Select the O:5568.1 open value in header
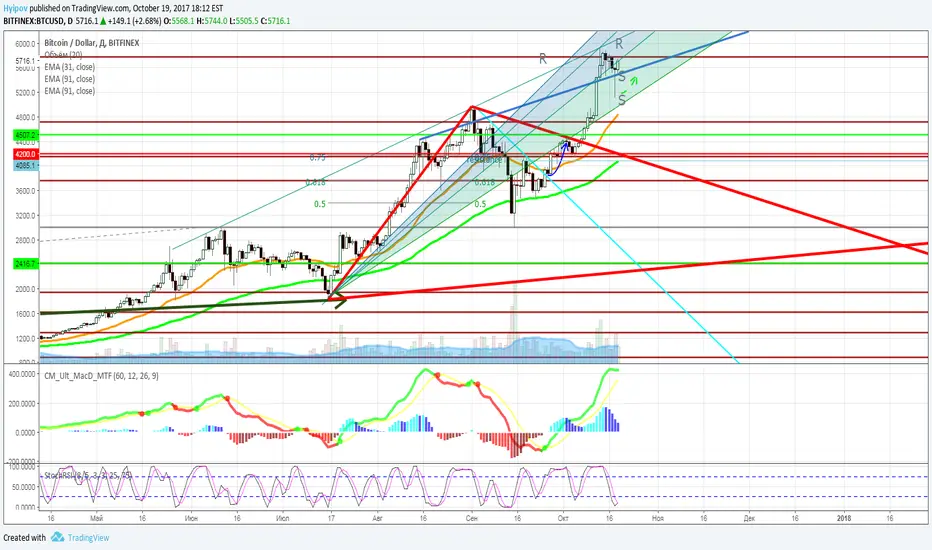This screenshot has height=550, width=932. point(179,21)
